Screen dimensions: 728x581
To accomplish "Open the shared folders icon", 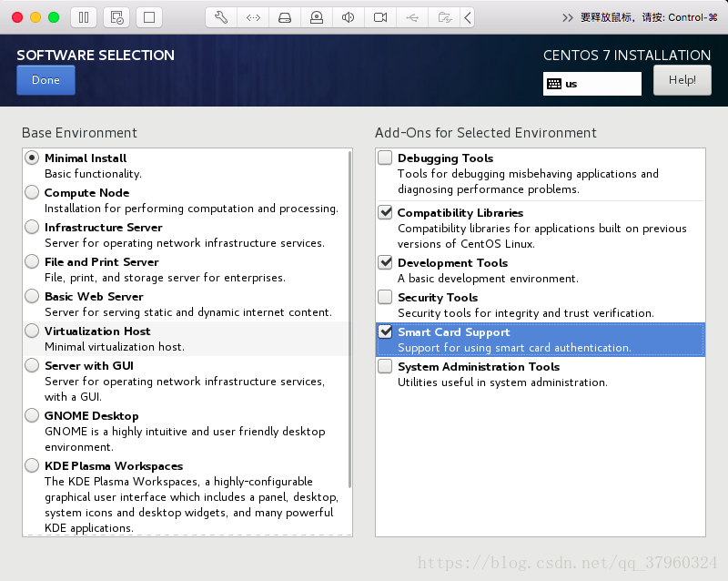I will click(444, 17).
